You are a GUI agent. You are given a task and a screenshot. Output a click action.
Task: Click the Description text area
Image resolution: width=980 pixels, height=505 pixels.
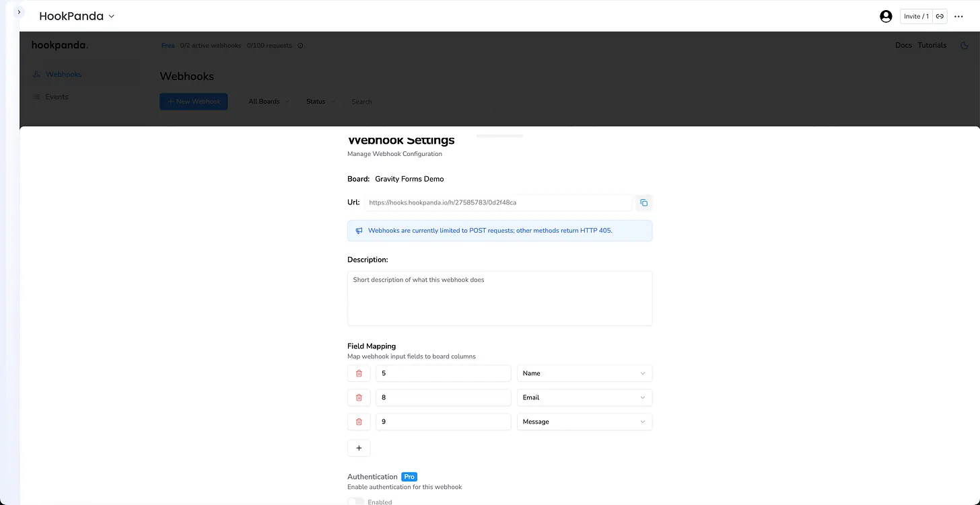point(499,299)
